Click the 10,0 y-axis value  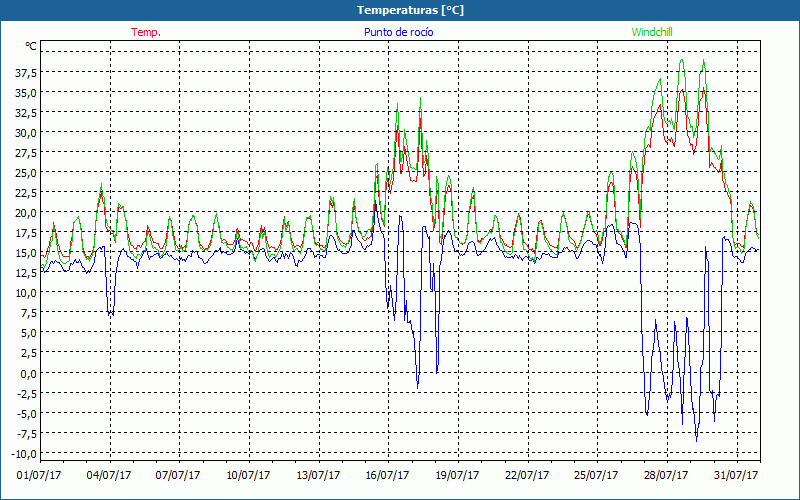tap(26, 293)
